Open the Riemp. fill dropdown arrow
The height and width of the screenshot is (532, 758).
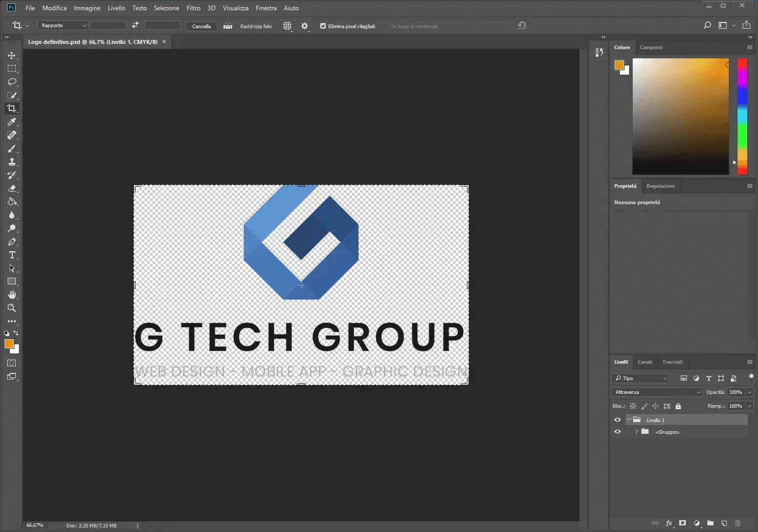(749, 406)
